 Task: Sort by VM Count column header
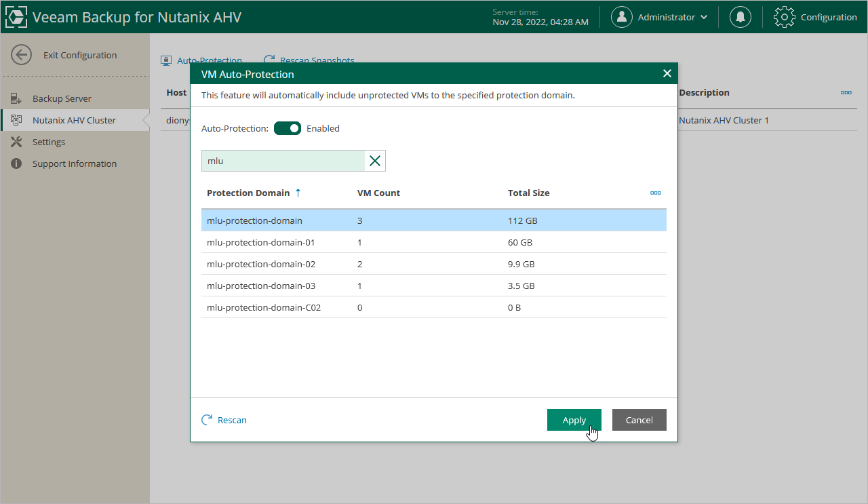(378, 193)
